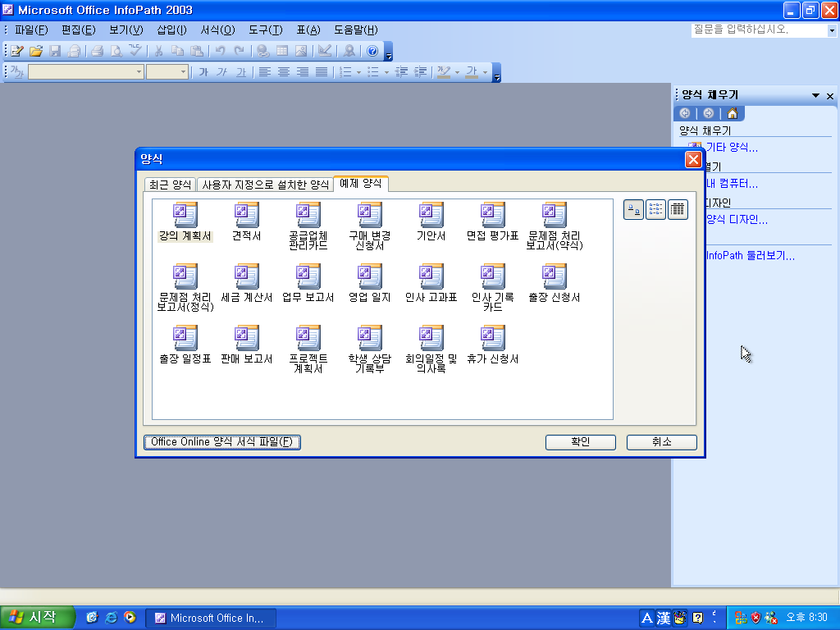Toggle Underline formatting (underlined 가)
This screenshot has height=630, width=840.
[x=242, y=72]
